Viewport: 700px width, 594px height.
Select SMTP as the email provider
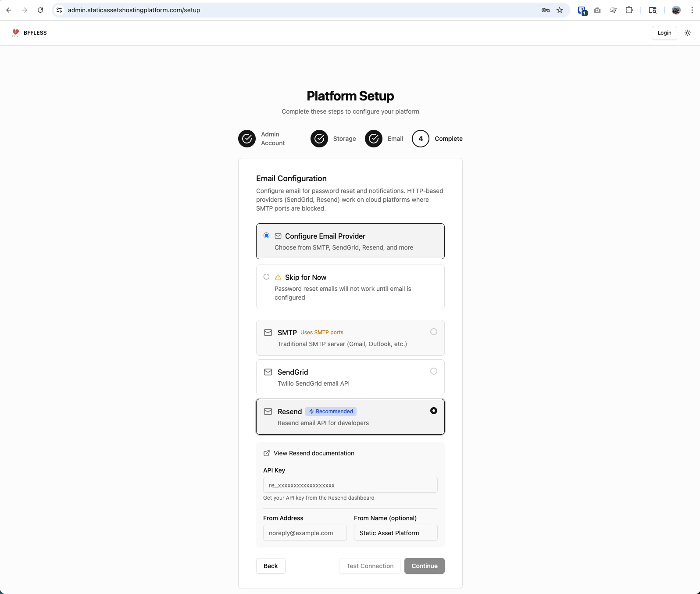(x=433, y=332)
